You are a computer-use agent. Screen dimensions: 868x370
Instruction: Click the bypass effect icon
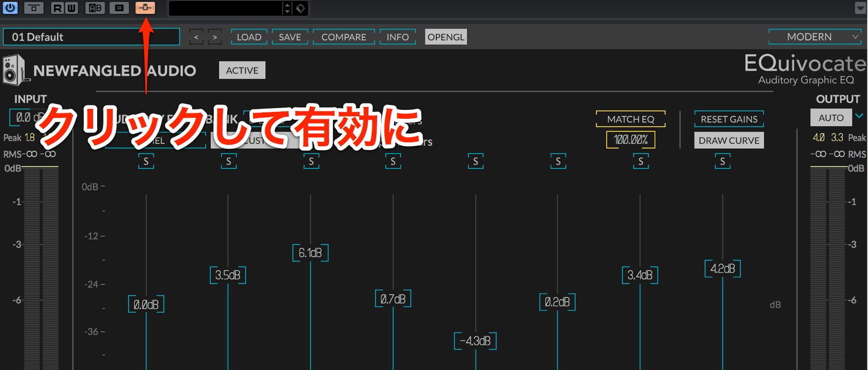pos(34,8)
